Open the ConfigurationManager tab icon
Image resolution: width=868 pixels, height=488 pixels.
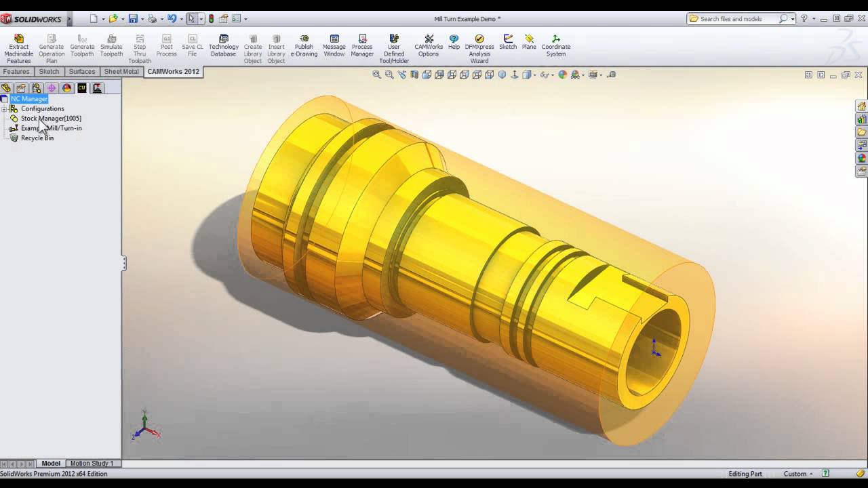[37, 88]
